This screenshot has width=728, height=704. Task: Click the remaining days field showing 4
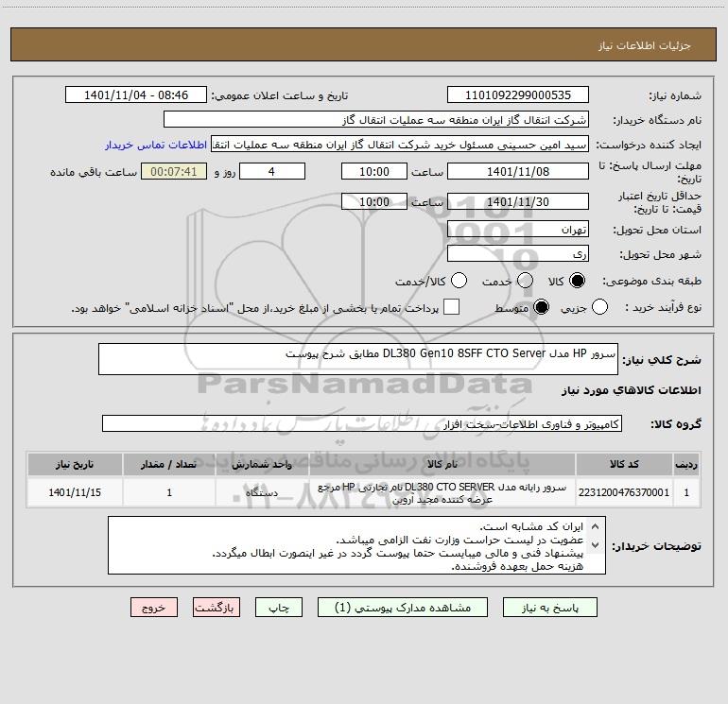coord(272,171)
